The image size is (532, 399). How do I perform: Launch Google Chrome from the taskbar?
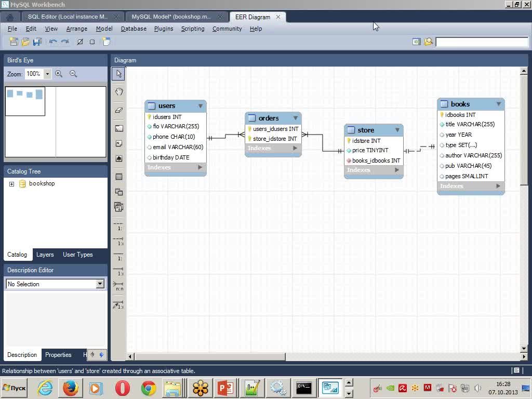(x=149, y=388)
